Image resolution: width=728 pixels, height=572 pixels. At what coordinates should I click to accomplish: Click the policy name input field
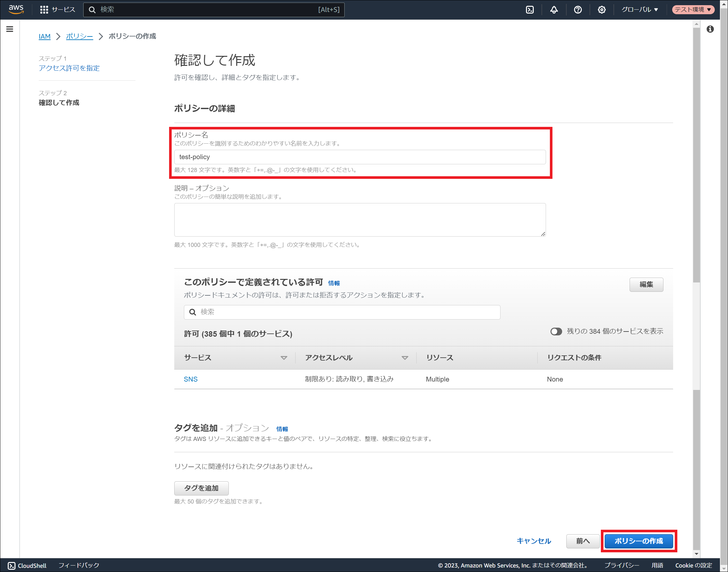tap(359, 157)
